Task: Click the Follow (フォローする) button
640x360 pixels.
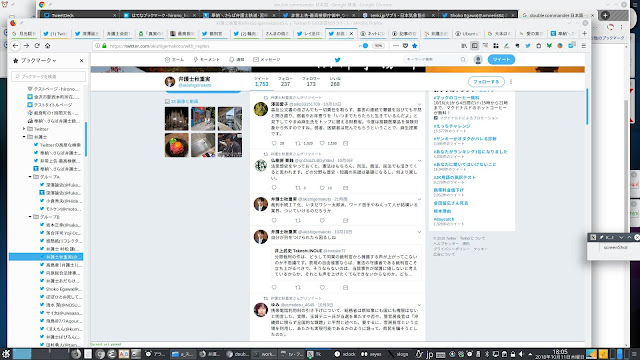Action: (x=486, y=82)
